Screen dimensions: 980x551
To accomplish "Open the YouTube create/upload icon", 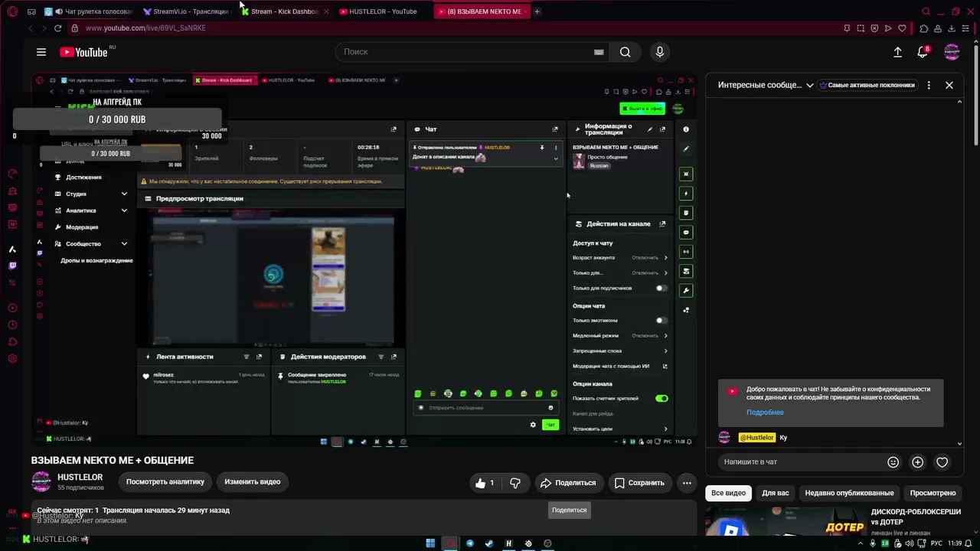I will point(897,52).
